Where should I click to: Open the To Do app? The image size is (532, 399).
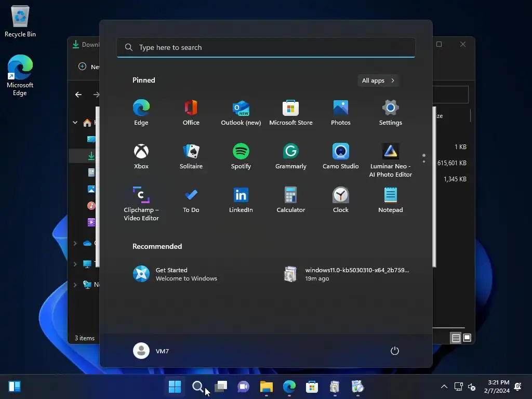[x=191, y=200]
